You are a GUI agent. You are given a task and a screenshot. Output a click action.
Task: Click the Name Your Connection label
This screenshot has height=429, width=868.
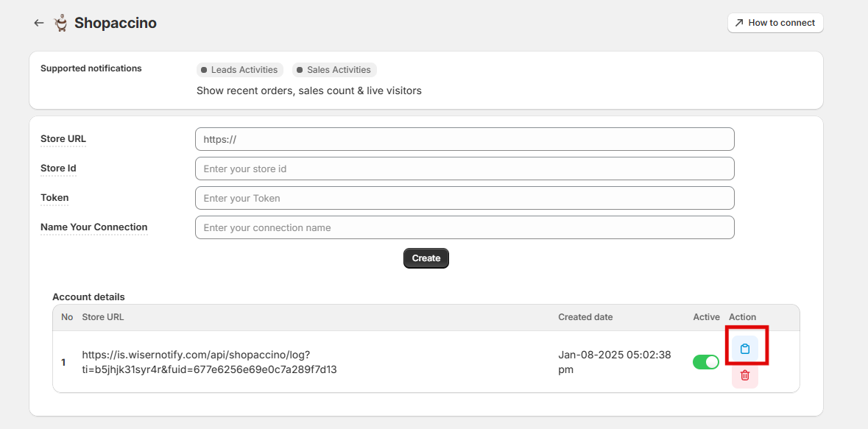(94, 227)
